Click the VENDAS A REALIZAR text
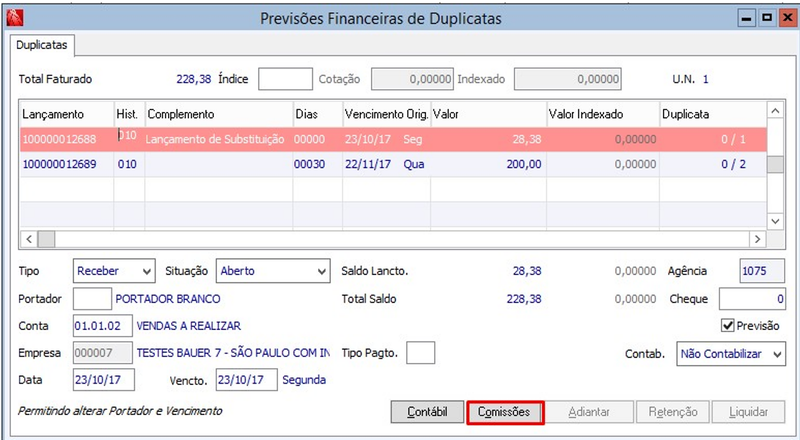 (x=188, y=326)
